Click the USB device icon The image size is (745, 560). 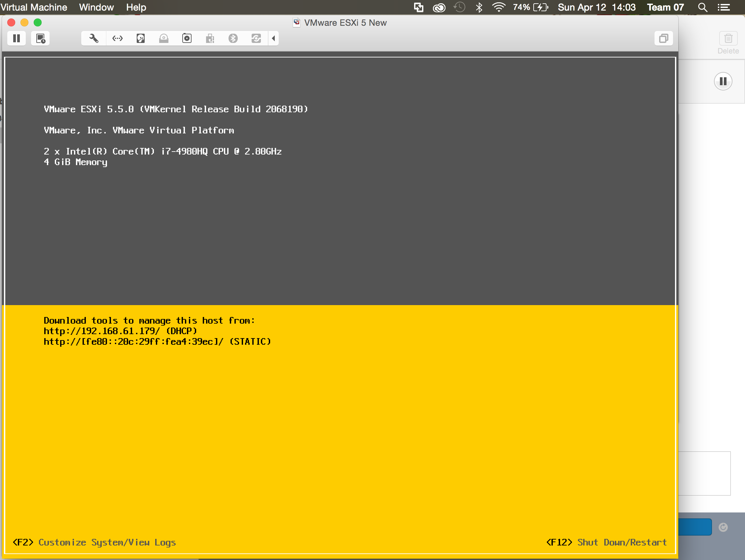210,38
